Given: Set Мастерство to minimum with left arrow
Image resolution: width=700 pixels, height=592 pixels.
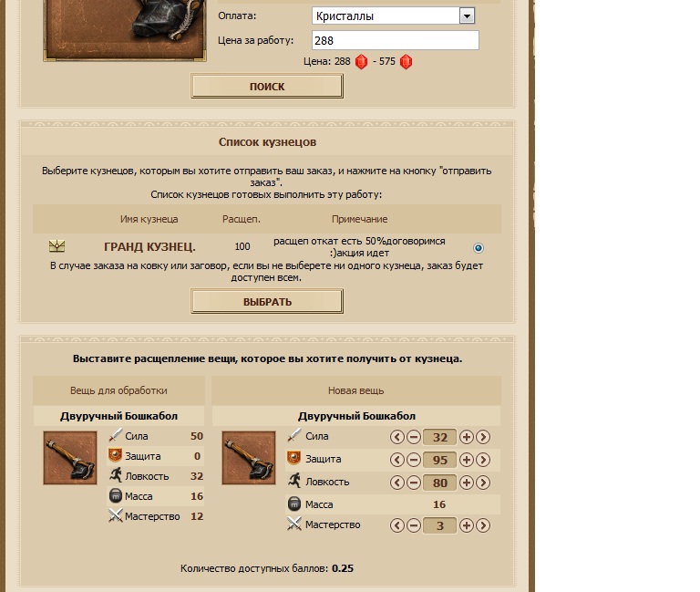Looking at the screenshot, I should tap(396, 525).
